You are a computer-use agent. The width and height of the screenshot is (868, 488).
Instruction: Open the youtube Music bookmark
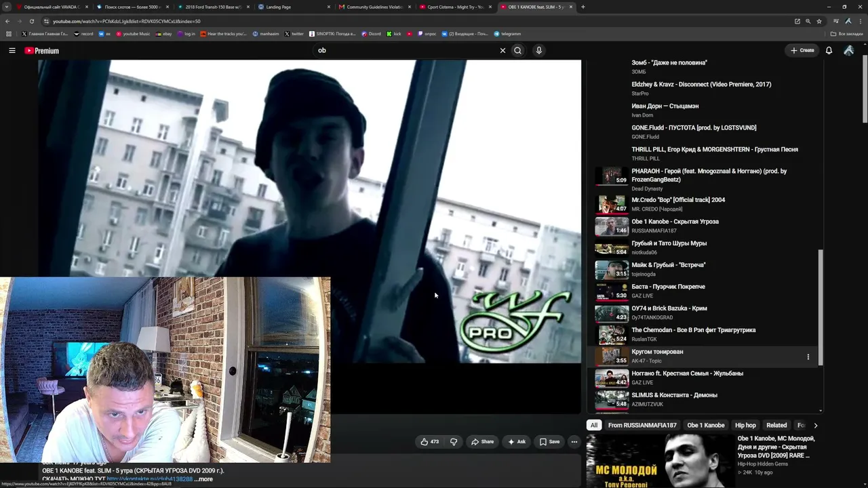coord(133,34)
